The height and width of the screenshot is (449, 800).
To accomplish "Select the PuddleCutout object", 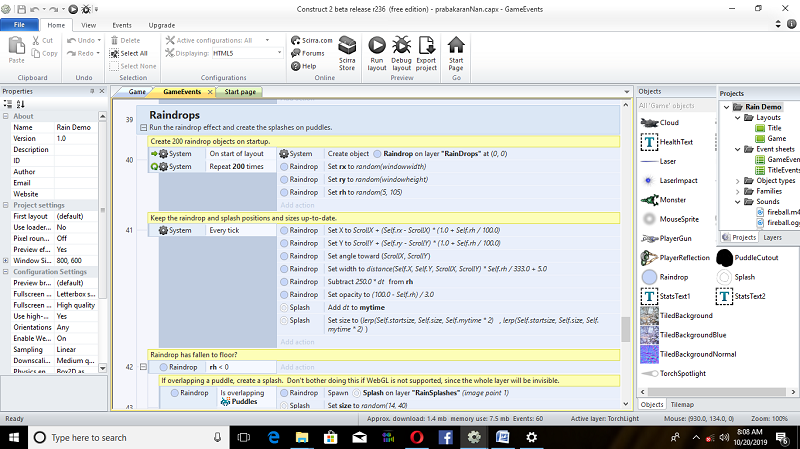I will 726,258.
